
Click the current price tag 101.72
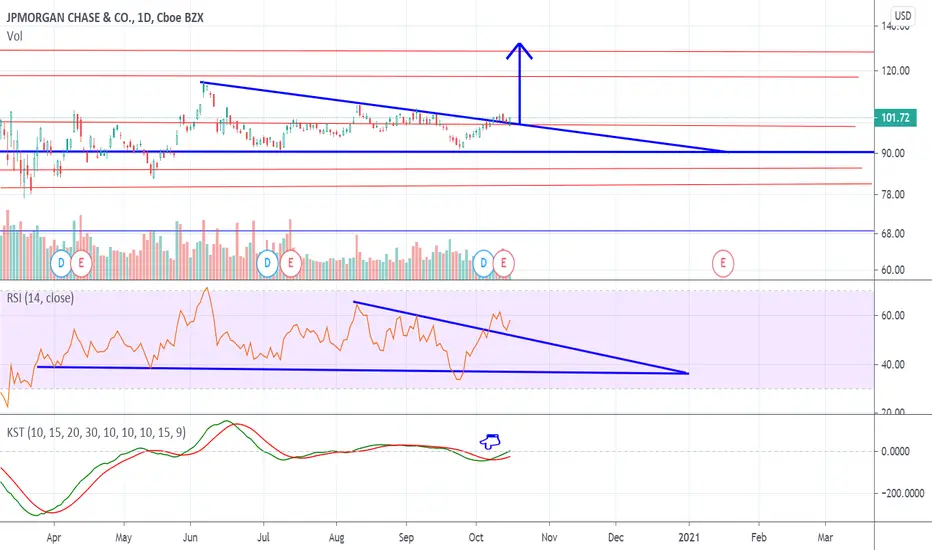(x=895, y=118)
